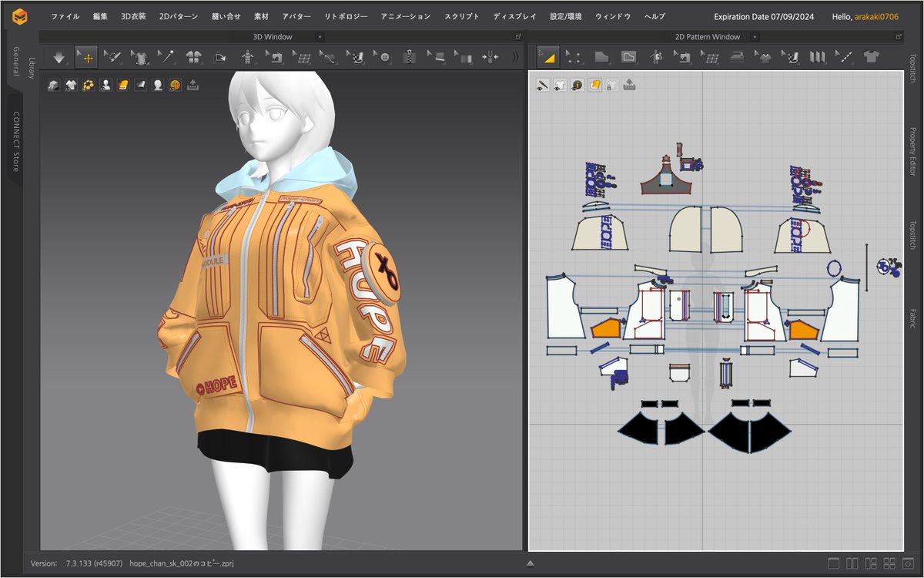The width and height of the screenshot is (924, 578).
Task: Undock the 3D Window using its float icon
Action: (519, 37)
